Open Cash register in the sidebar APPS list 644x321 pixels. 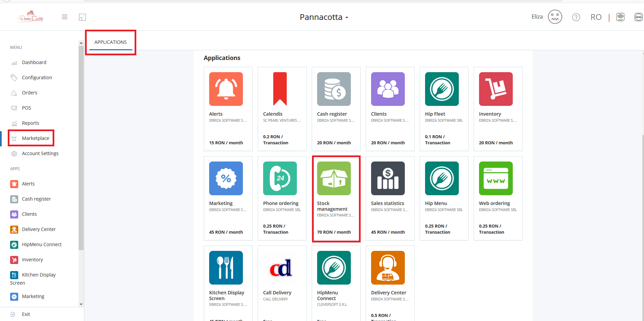[36, 199]
